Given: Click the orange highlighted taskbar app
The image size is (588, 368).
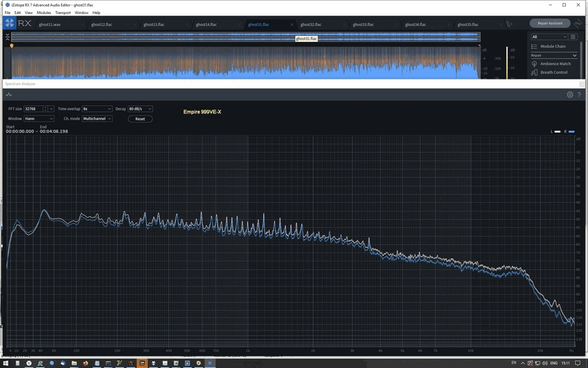Looking at the screenshot, I should click(142, 363).
